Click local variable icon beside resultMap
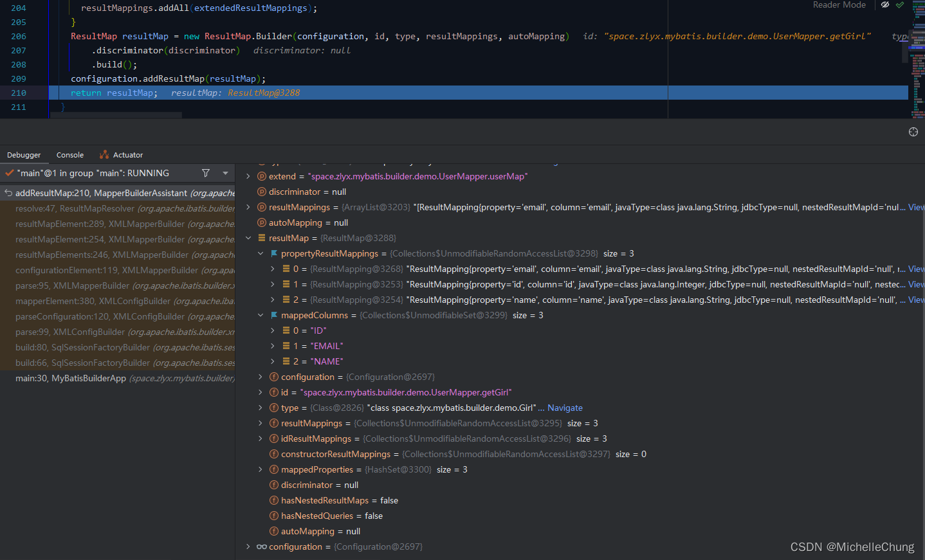Viewport: 925px width, 560px height. 262,238
